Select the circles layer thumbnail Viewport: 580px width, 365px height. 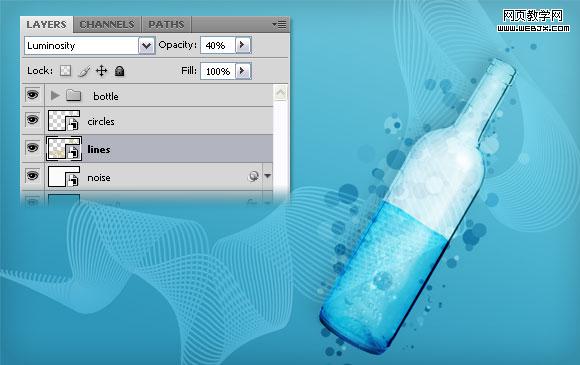coord(64,121)
